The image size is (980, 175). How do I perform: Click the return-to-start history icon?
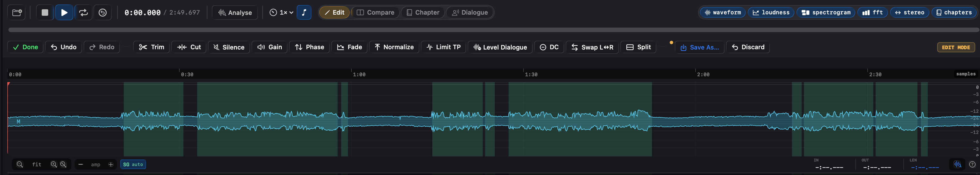(x=103, y=13)
